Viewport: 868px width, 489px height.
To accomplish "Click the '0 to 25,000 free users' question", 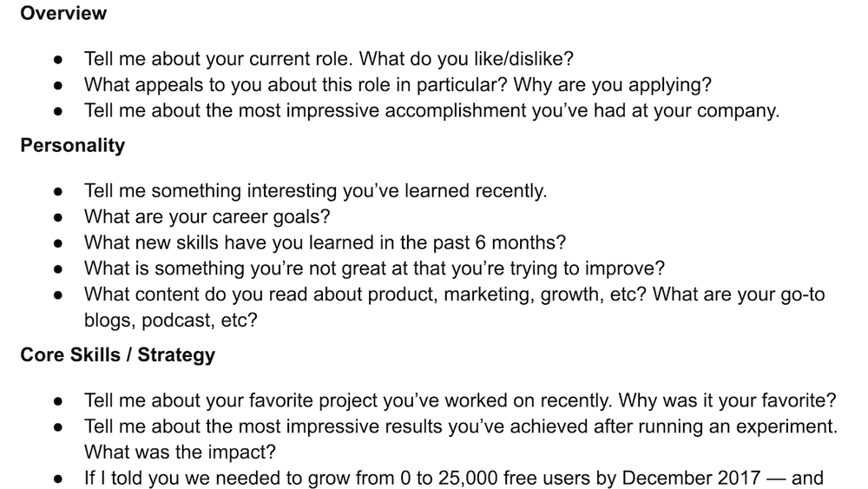I will coord(454,478).
